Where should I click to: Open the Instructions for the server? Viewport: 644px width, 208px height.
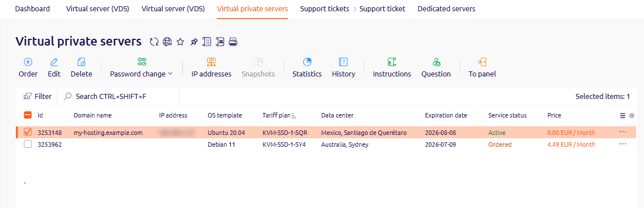392,67
